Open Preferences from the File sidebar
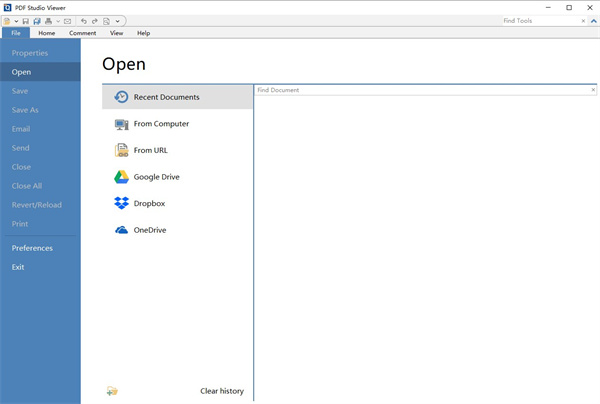Image resolution: width=600 pixels, height=404 pixels. coord(32,248)
